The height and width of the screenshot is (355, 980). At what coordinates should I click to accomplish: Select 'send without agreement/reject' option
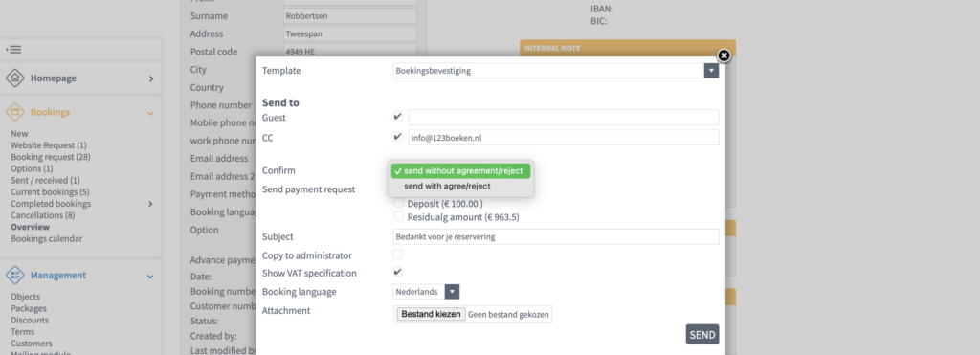(x=460, y=170)
